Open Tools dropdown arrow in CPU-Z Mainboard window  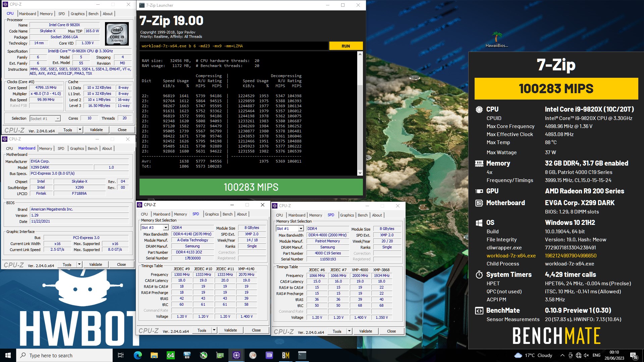(x=79, y=264)
